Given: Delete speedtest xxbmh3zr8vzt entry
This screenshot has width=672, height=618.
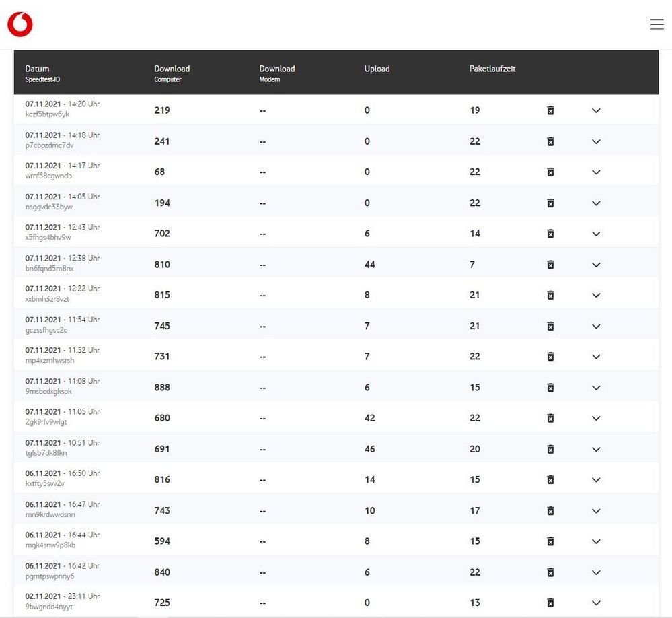Looking at the screenshot, I should pos(551,295).
